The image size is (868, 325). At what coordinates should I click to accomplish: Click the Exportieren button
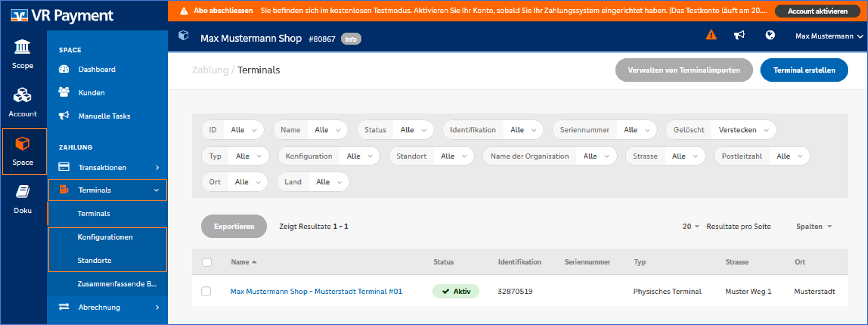click(x=234, y=226)
